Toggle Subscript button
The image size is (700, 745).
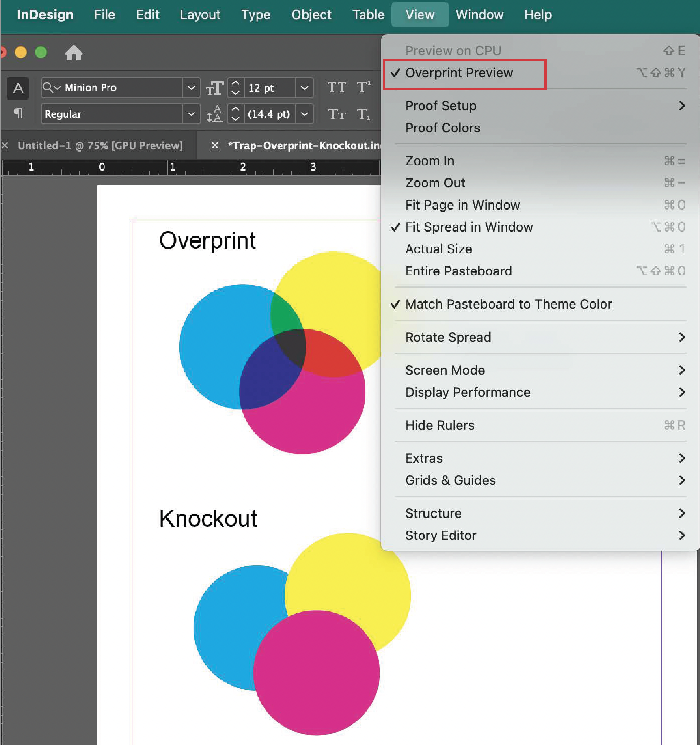coord(364,115)
